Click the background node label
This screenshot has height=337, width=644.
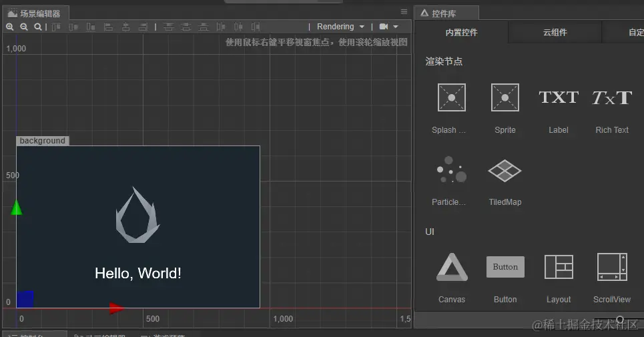pyautogui.click(x=42, y=141)
